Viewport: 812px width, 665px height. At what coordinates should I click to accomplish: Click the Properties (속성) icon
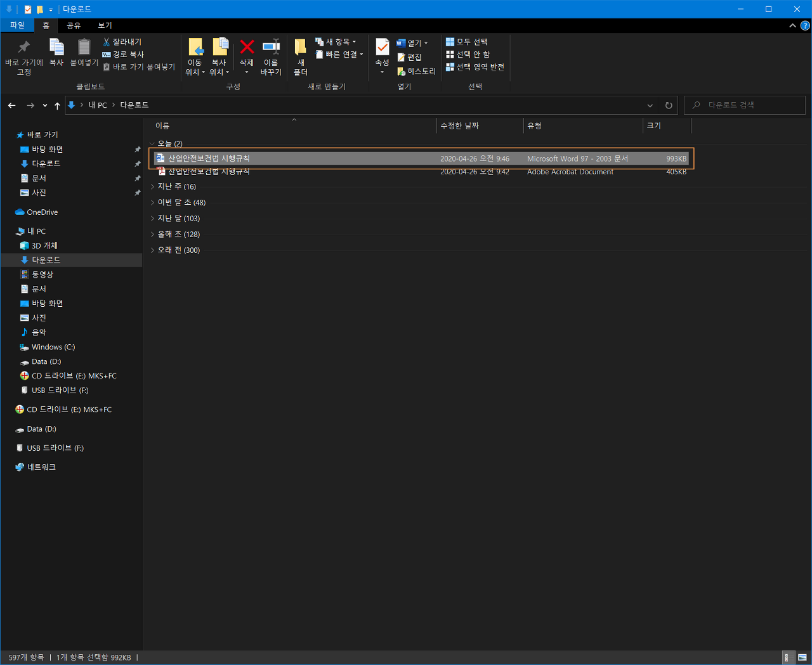pyautogui.click(x=382, y=48)
